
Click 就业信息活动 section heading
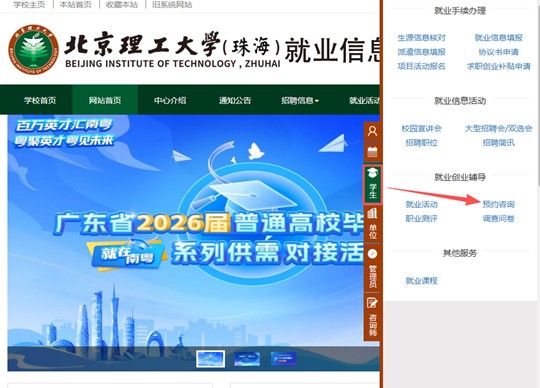coord(460,101)
